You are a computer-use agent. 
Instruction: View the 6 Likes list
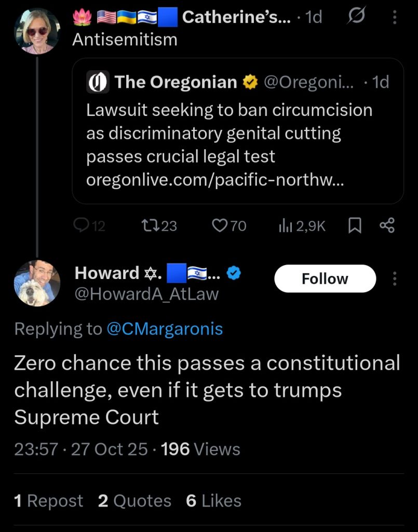213,501
